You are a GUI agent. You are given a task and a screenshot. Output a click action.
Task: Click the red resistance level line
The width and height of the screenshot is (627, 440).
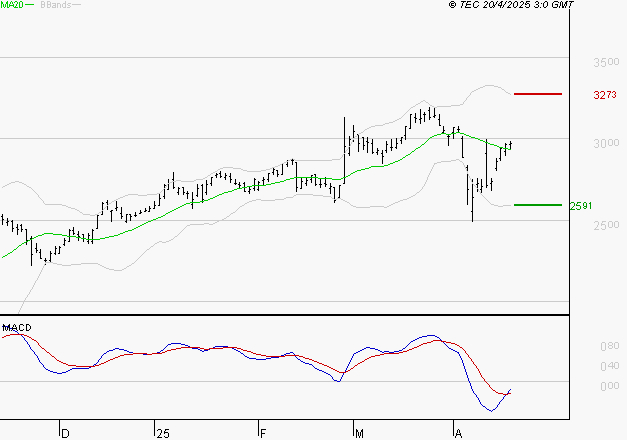[538, 94]
